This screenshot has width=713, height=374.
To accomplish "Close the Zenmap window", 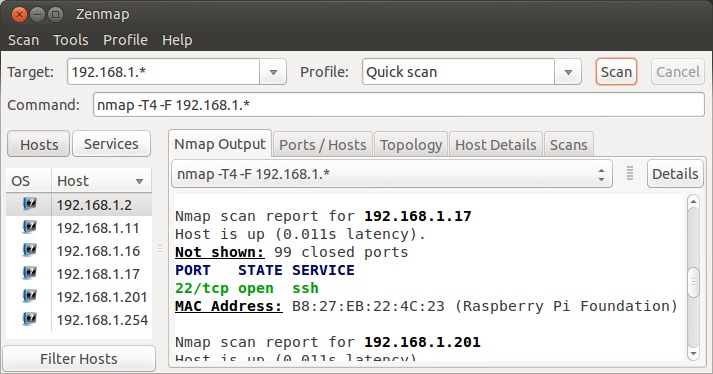I will coord(19,14).
